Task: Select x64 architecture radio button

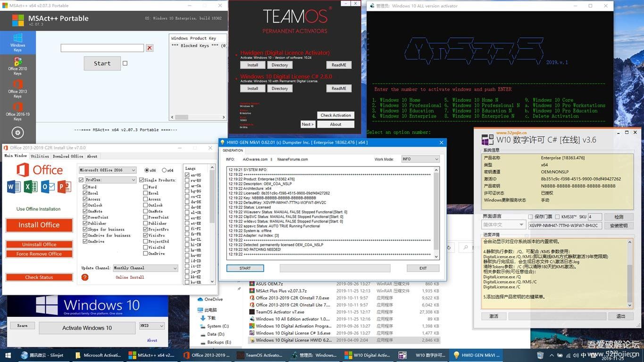Action: (164, 170)
